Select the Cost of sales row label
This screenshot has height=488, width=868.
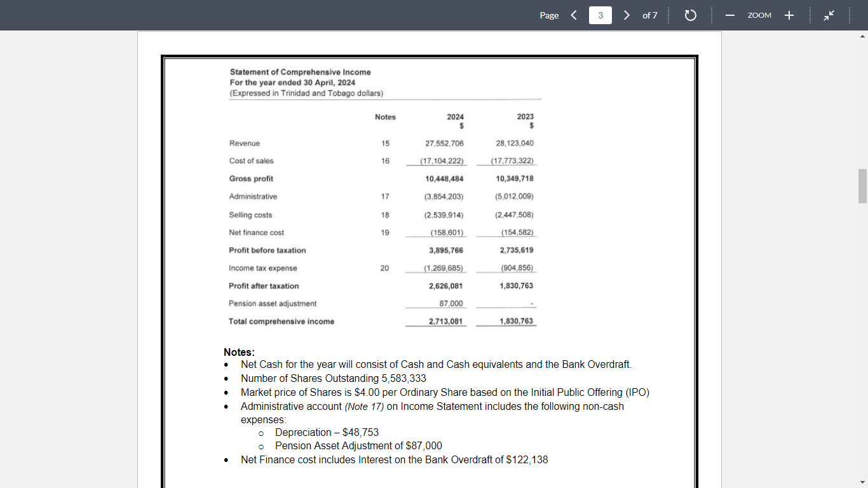point(252,161)
